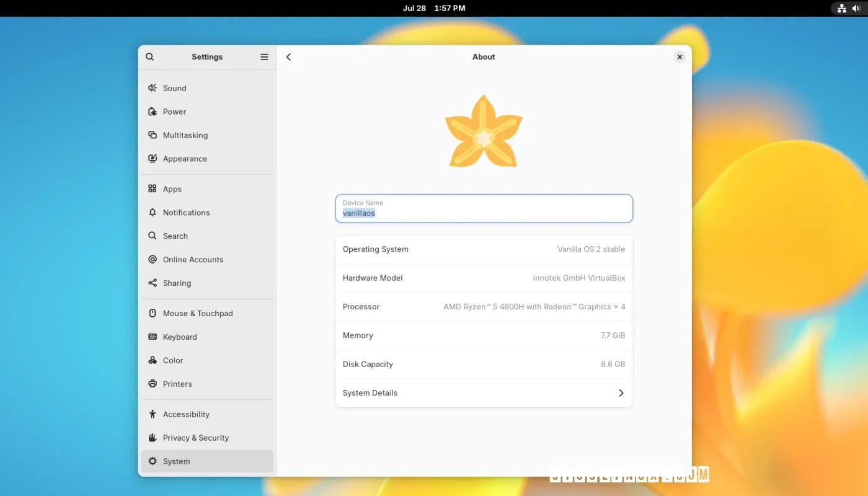Click the Search sidebar icon

click(153, 236)
